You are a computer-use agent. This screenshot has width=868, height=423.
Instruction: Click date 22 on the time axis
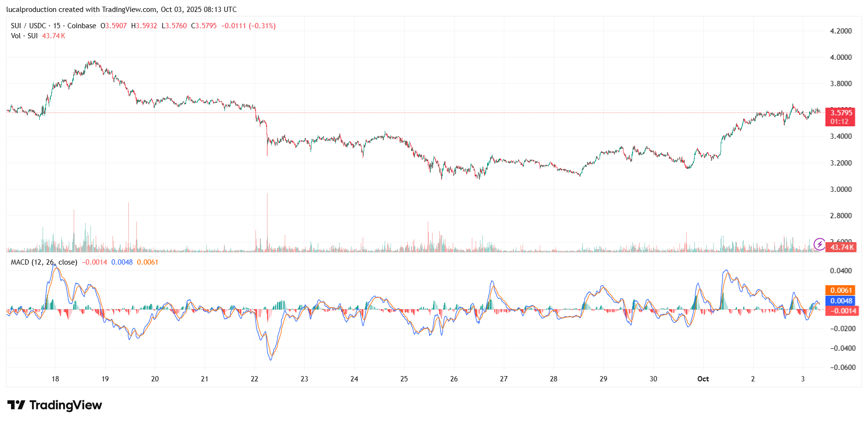(255, 379)
